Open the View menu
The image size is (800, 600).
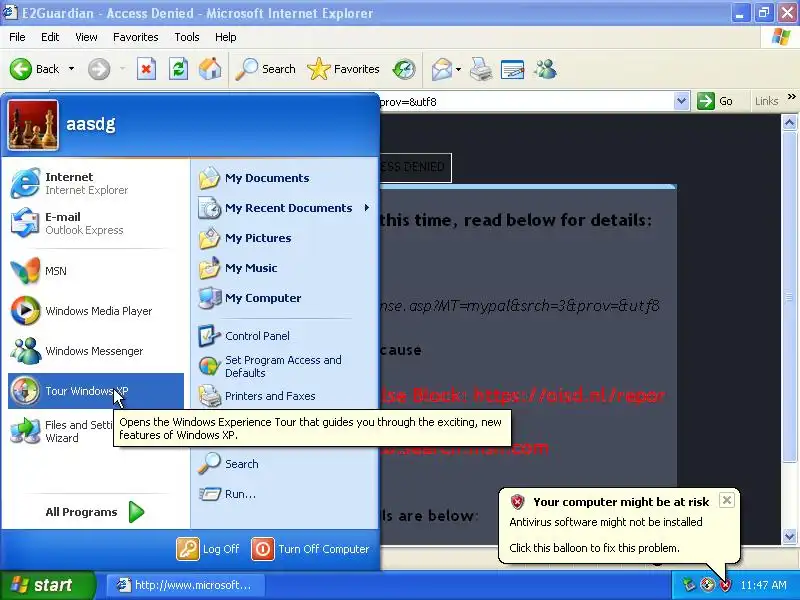[86, 37]
